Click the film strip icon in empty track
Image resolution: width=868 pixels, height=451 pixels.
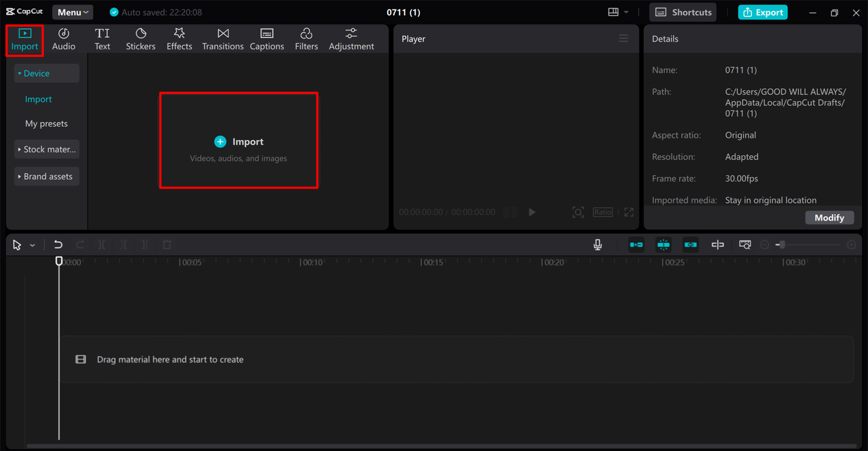click(81, 359)
